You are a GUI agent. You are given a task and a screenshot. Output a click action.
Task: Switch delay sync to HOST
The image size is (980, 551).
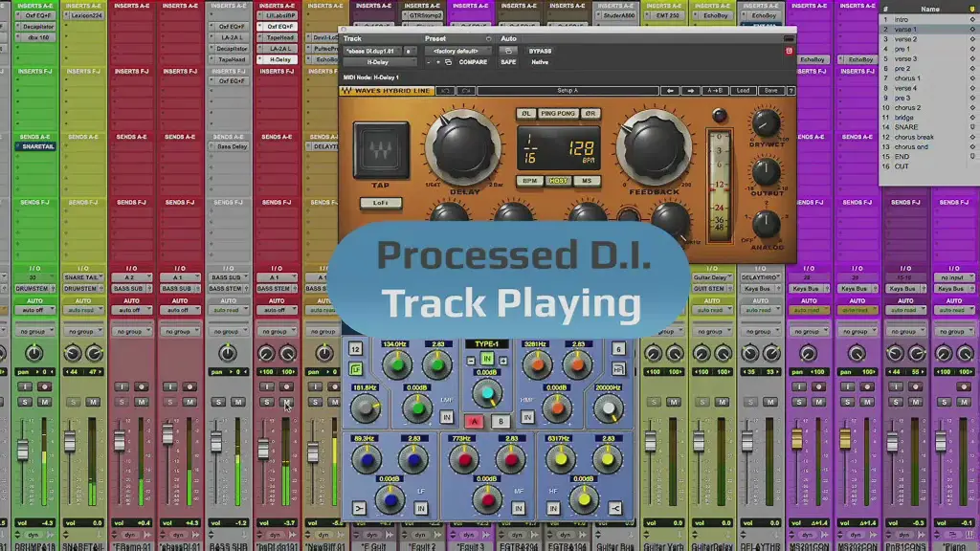[x=558, y=181]
